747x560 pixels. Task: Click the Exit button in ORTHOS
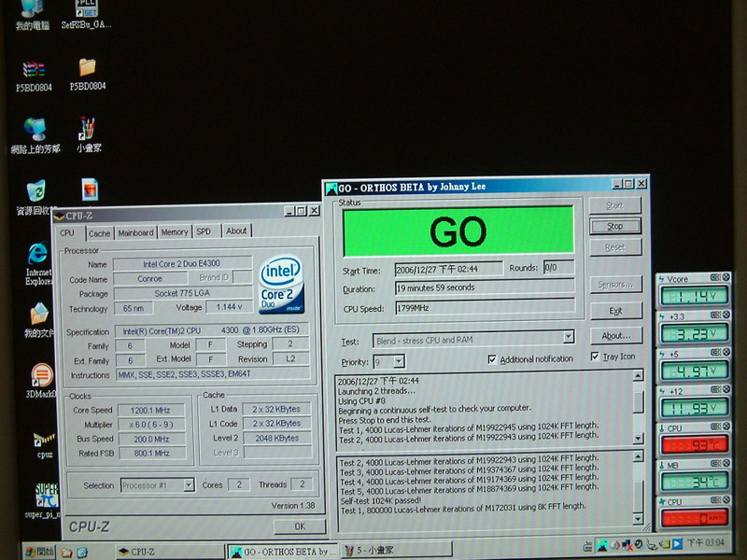click(616, 311)
